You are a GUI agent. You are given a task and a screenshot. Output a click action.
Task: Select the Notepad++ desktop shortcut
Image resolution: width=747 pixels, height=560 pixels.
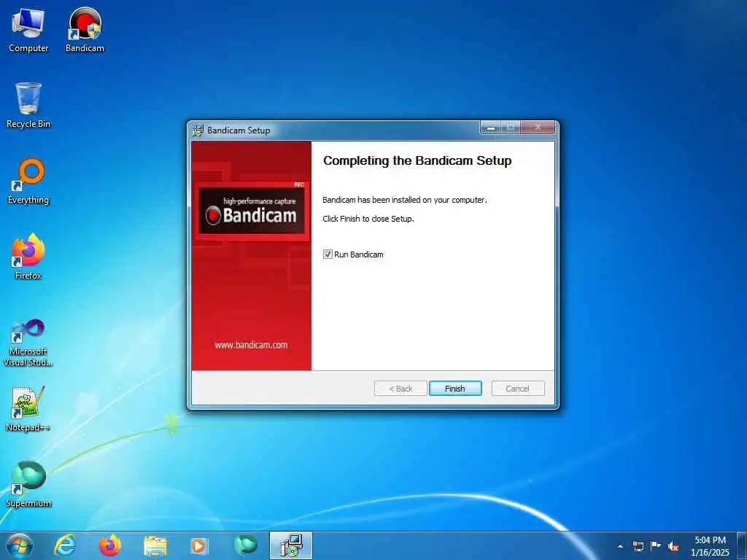coord(28,408)
